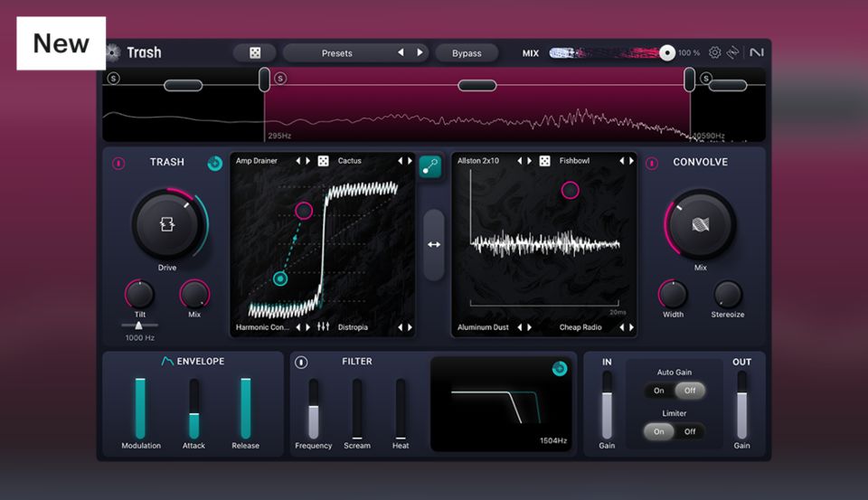868x500 pixels.
Task: Click the link modules icon between displays
Action: pyautogui.click(x=430, y=166)
